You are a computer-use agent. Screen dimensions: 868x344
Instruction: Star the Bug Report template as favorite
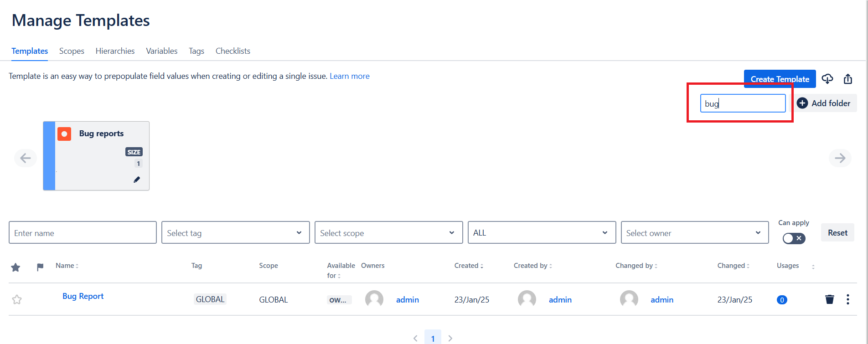coord(17,299)
